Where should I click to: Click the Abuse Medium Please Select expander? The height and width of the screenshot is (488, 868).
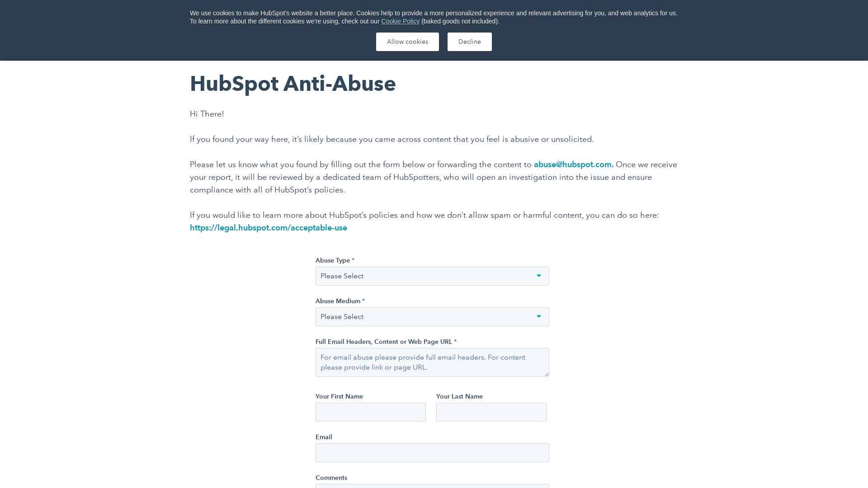click(x=538, y=316)
